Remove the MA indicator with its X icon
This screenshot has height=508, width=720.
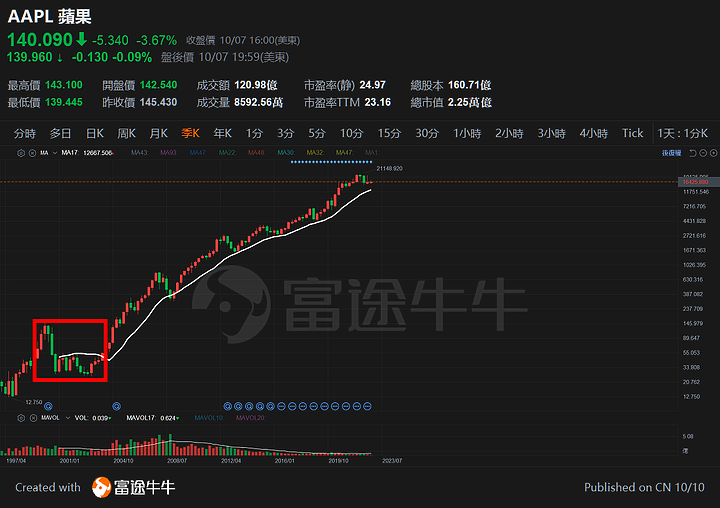(32, 153)
